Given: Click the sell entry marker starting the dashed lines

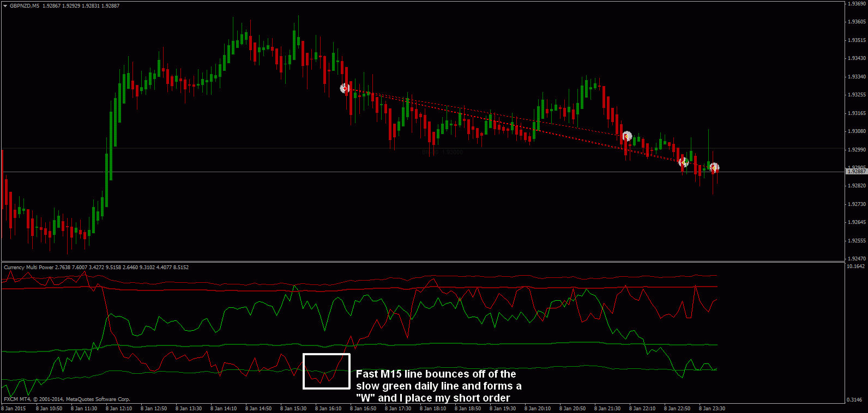Looking at the screenshot, I should coord(345,88).
